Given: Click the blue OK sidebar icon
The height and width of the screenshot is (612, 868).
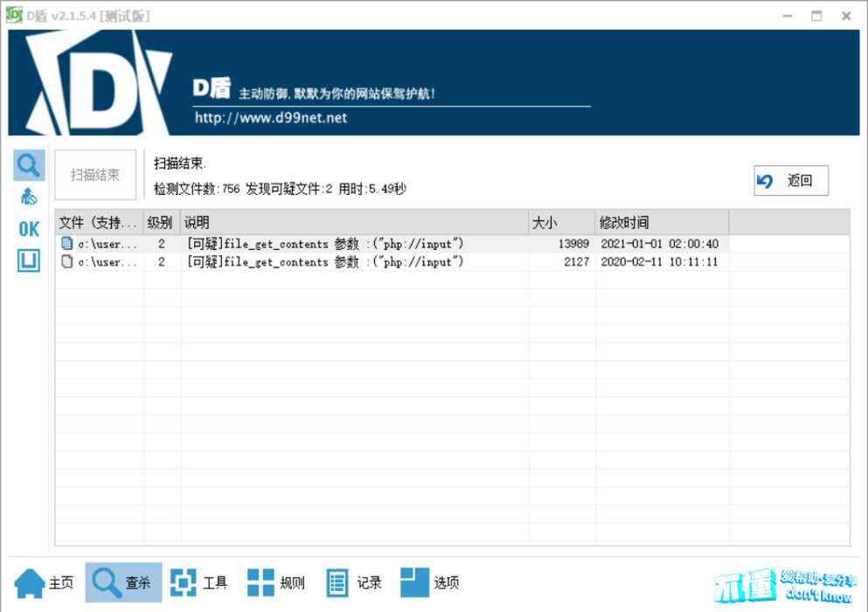Looking at the screenshot, I should 29,229.
